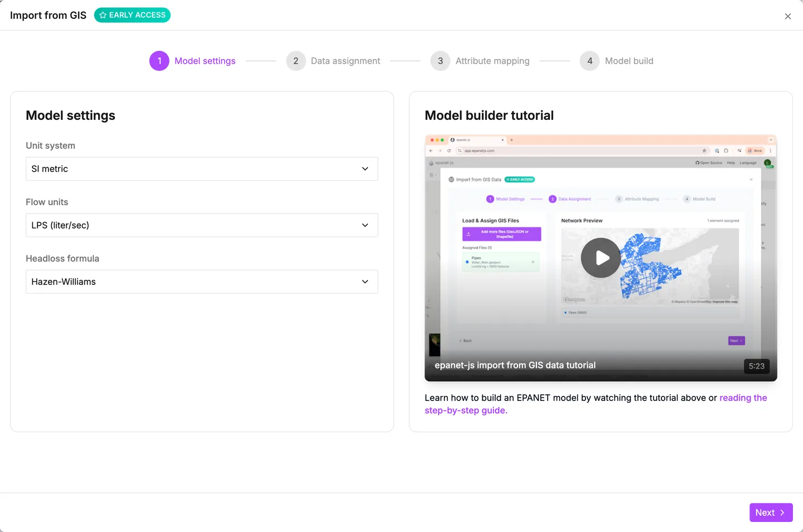
Task: Close the Import from GIS dialog
Action: point(787,16)
